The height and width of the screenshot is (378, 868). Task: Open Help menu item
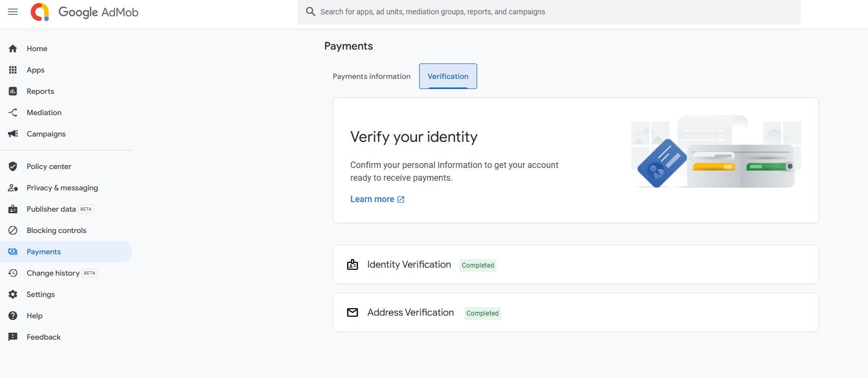pyautogui.click(x=66, y=316)
